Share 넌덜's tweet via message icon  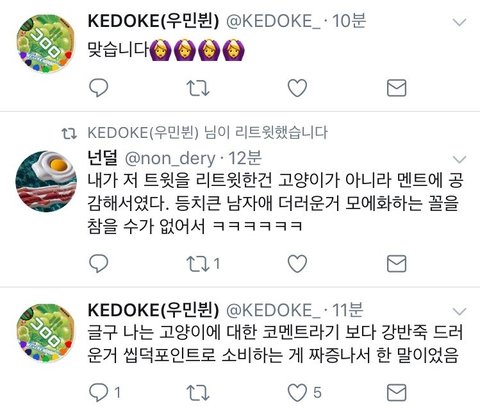[396, 264]
